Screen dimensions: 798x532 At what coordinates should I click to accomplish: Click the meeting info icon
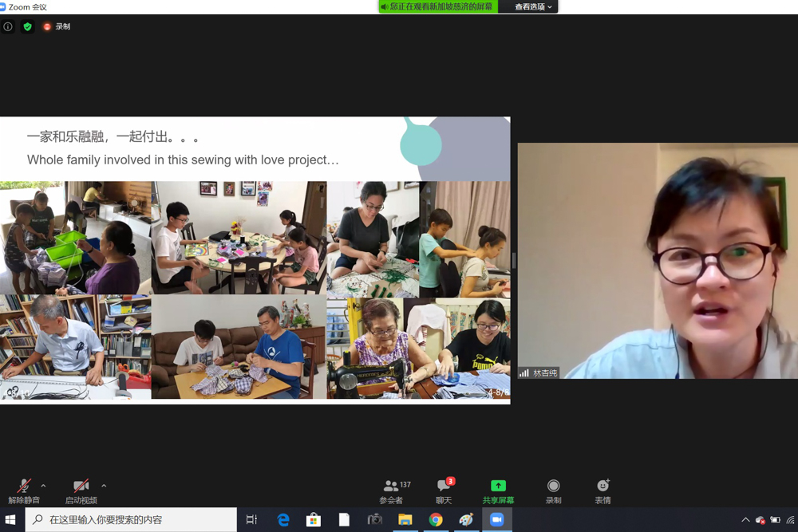click(x=8, y=26)
